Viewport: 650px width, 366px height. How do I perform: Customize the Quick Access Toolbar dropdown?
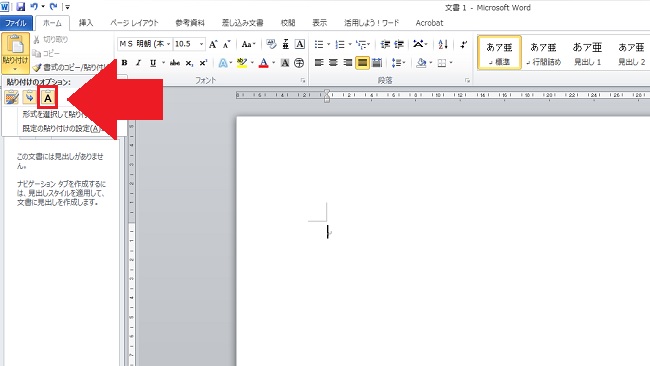(67, 7)
